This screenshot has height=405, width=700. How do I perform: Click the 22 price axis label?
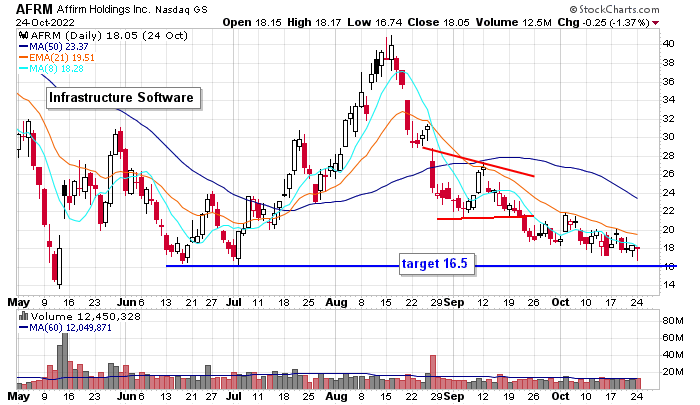pos(669,211)
